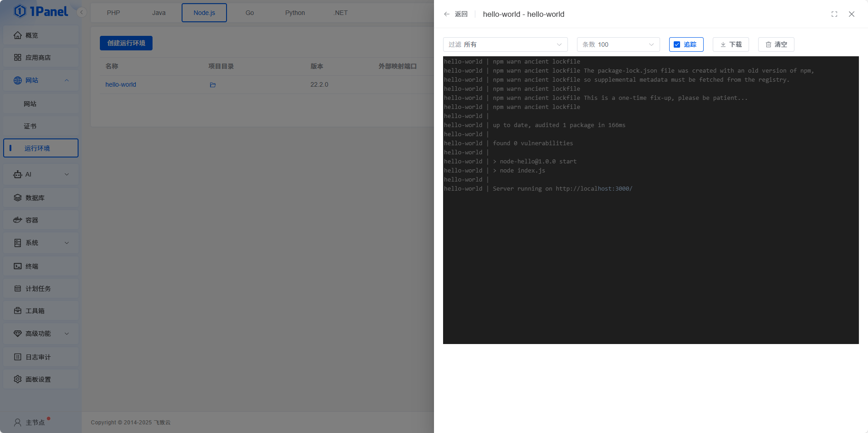Image resolution: width=868 pixels, height=433 pixels.
Task: Click the 主节点 user icon
Action: click(x=18, y=423)
